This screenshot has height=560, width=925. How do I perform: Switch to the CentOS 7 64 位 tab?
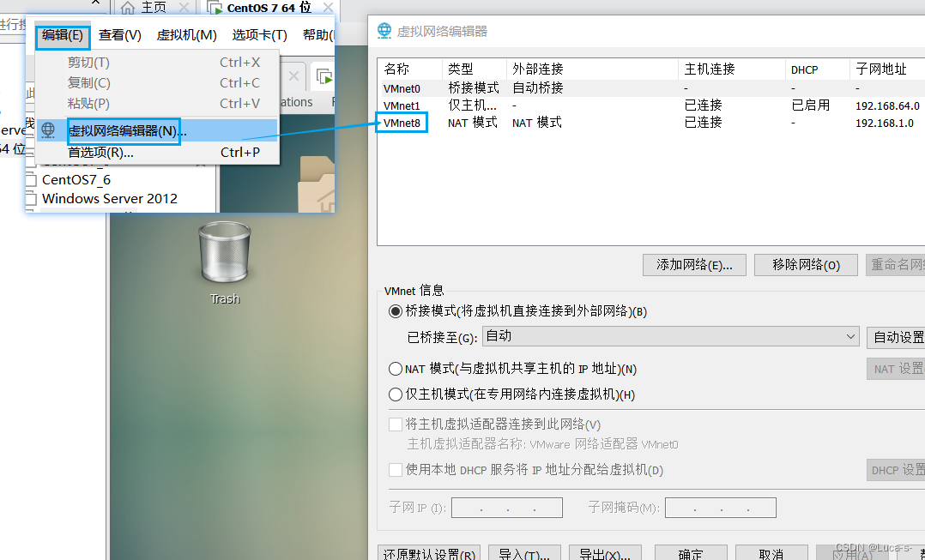pos(269,8)
